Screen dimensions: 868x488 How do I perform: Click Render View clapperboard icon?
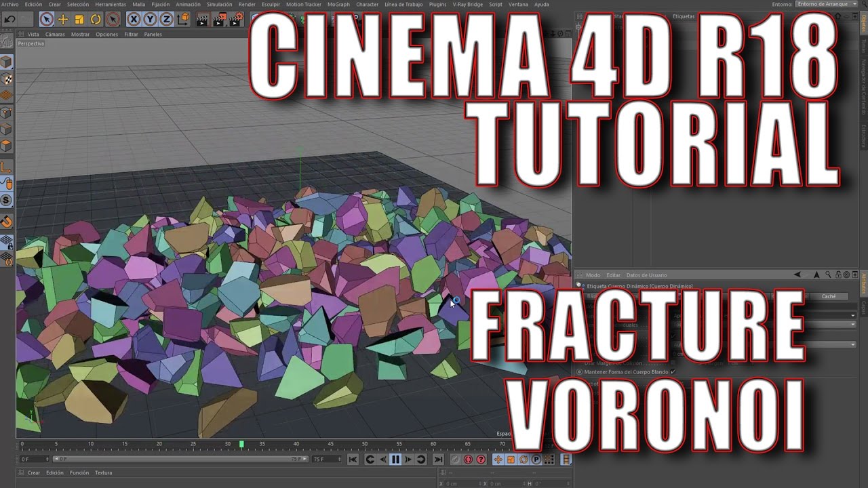tap(203, 20)
